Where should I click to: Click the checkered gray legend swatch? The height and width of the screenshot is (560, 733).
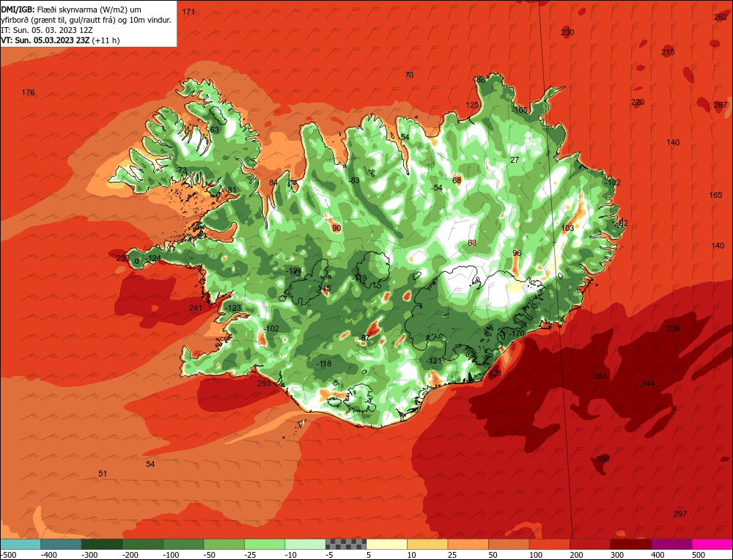coord(346,544)
